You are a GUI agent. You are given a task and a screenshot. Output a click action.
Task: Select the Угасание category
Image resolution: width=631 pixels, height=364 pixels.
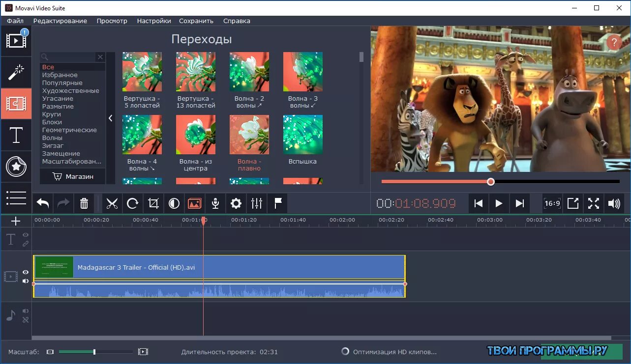58,98
